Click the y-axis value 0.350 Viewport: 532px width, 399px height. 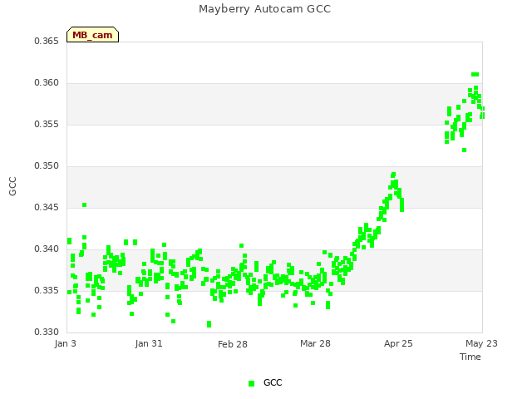point(47,166)
